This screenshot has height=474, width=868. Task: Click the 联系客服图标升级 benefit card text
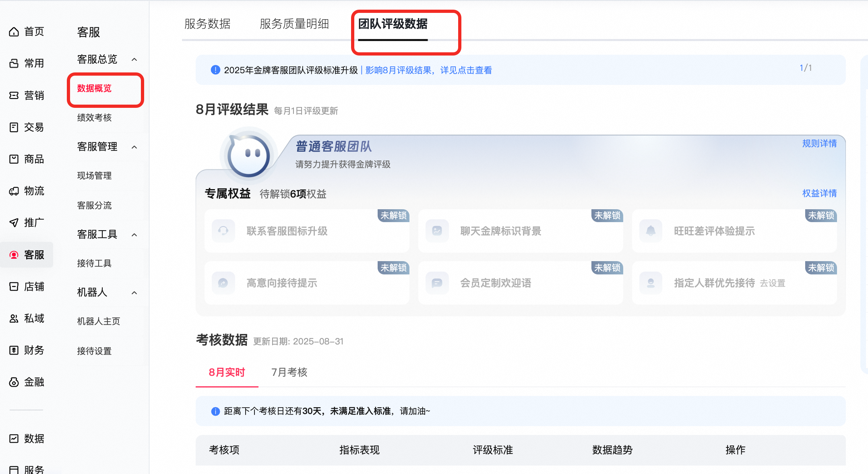tap(287, 231)
